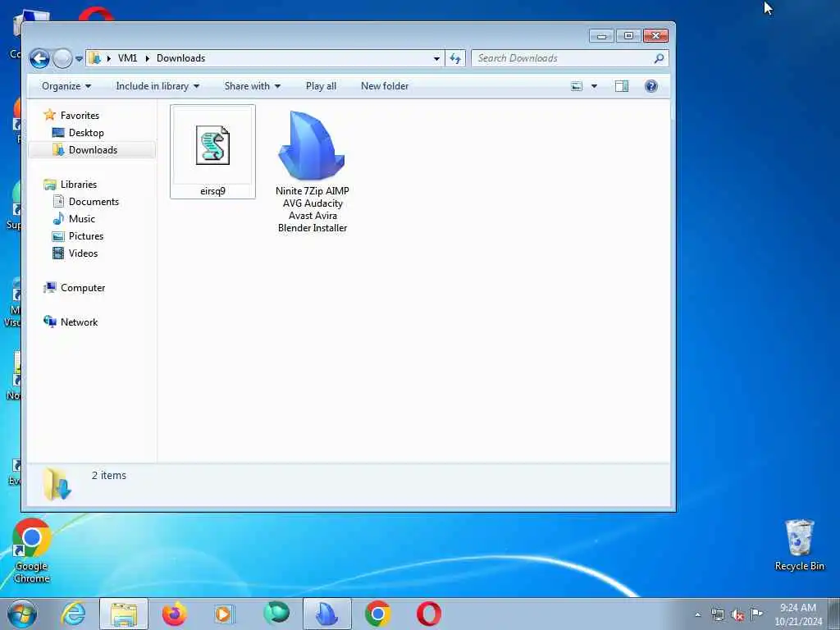Screen dimensions: 840x630
Task: Expand the breadcrumb arrow before VM1
Action: tap(109, 58)
